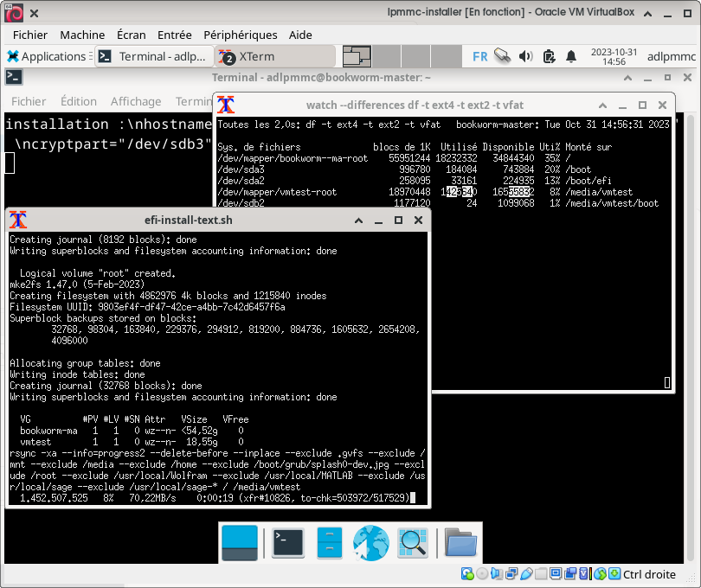Open the notifications bell icon
The width and height of the screenshot is (701, 588).
point(570,56)
